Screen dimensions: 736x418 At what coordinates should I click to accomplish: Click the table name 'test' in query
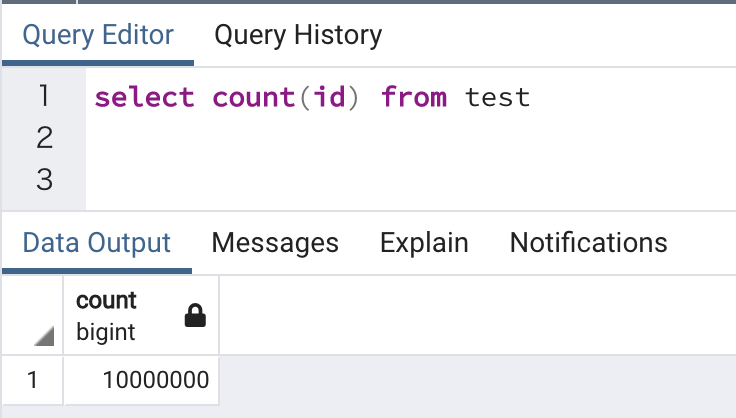tap(498, 98)
